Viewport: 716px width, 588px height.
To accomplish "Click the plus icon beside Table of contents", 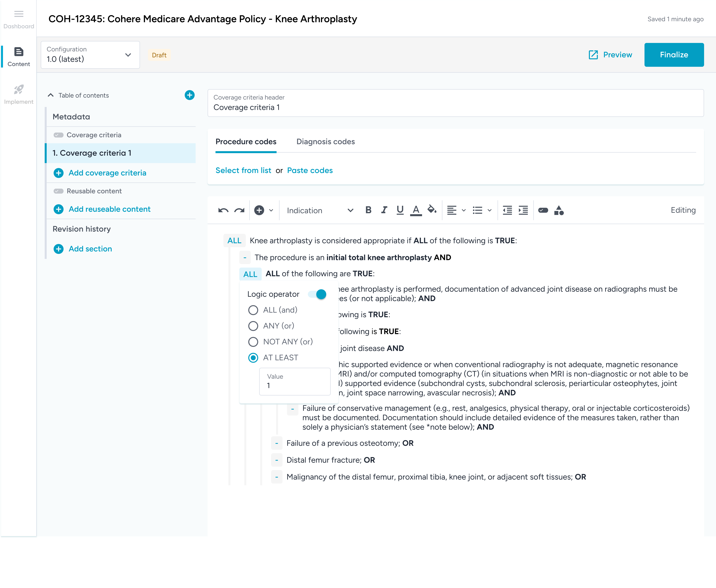I will (190, 95).
